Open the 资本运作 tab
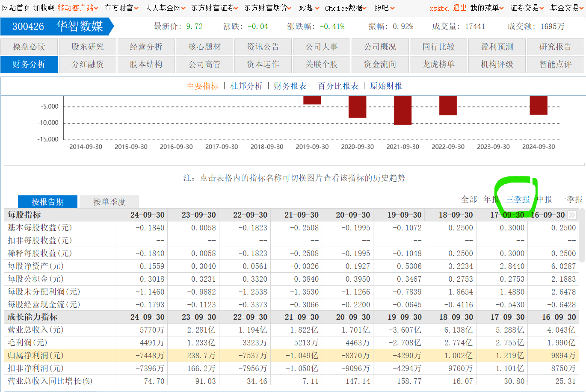This screenshot has height=392, width=586. pos(263,64)
